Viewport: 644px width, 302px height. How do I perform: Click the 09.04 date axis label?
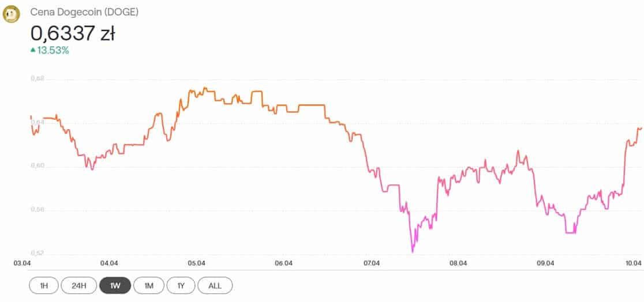coord(546,263)
